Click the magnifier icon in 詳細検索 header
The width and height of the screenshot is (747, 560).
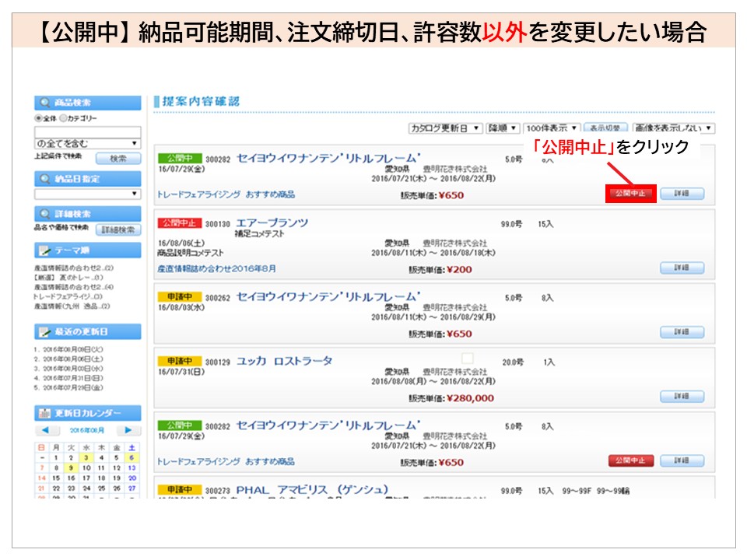coord(45,214)
